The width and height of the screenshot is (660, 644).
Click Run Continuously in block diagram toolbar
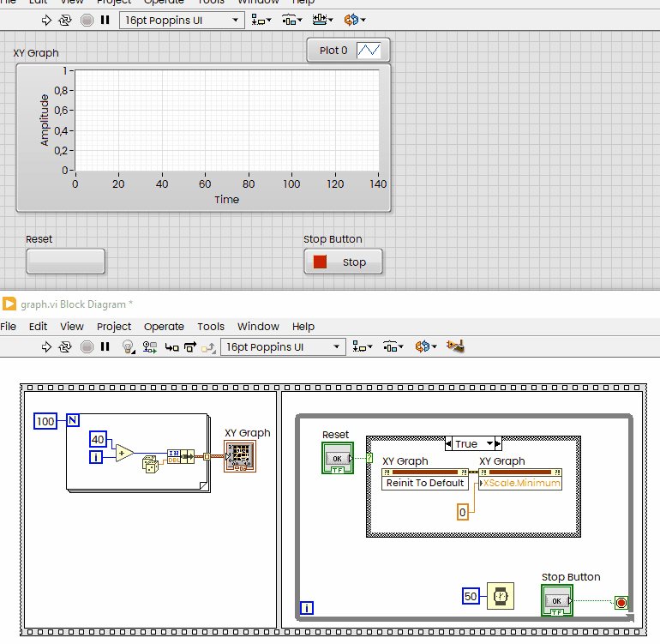65,347
